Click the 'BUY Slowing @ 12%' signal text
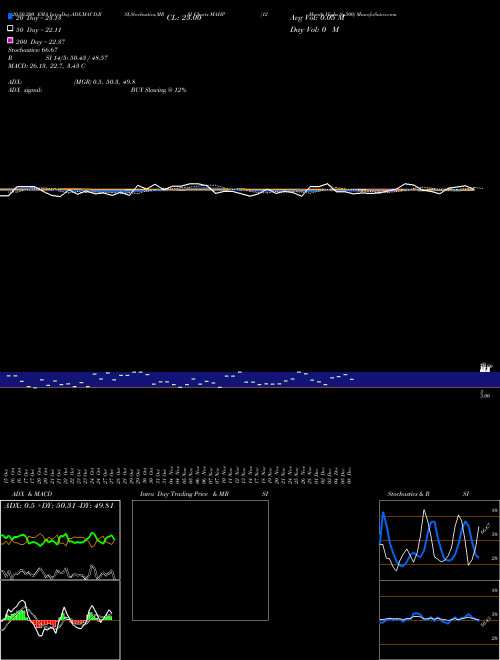The width and height of the screenshot is (500, 660). click(159, 90)
